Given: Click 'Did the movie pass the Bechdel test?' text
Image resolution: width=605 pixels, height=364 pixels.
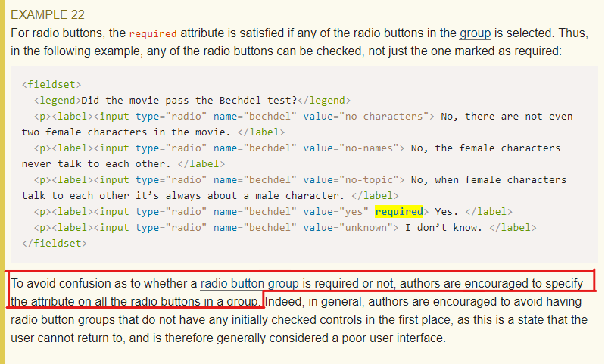Looking at the screenshot, I should click(x=189, y=101).
